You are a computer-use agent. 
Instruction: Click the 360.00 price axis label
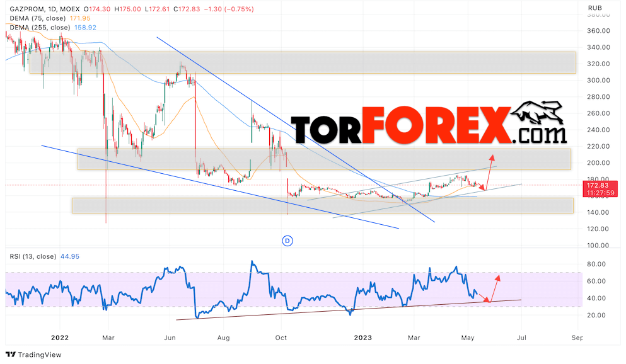click(x=598, y=31)
